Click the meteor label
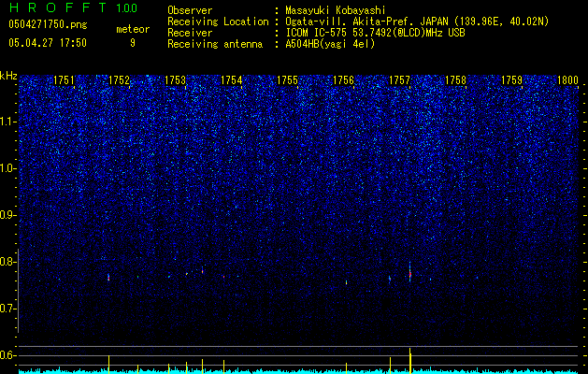588x374 pixels. click(133, 29)
